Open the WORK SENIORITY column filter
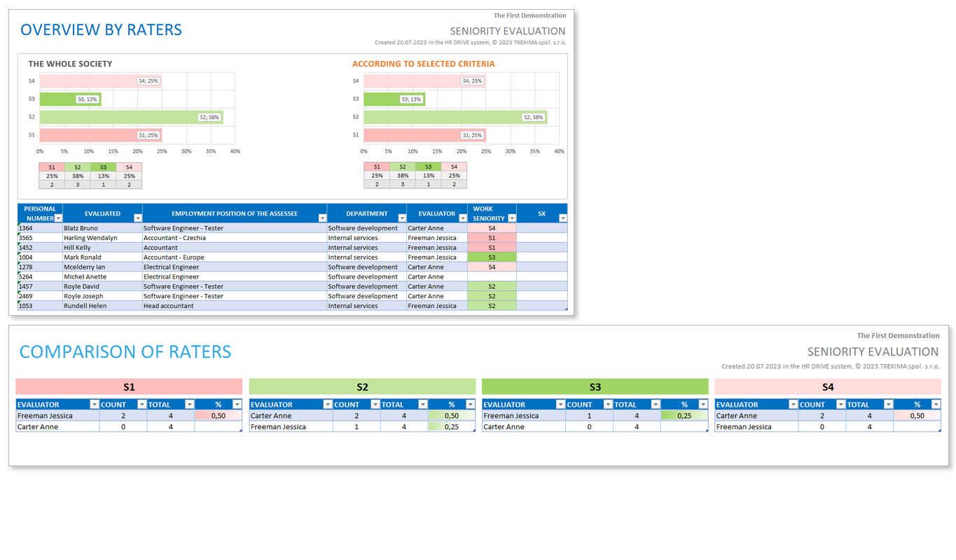The height and width of the screenshot is (560, 956). (513, 218)
